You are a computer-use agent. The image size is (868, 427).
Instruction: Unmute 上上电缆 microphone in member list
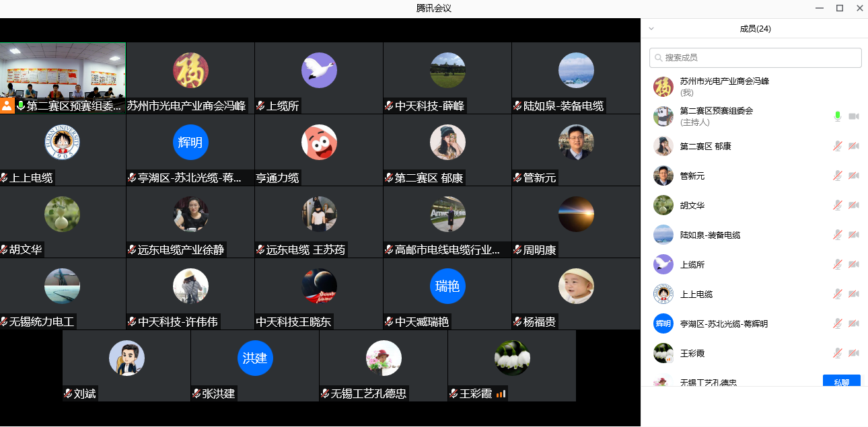tap(838, 294)
